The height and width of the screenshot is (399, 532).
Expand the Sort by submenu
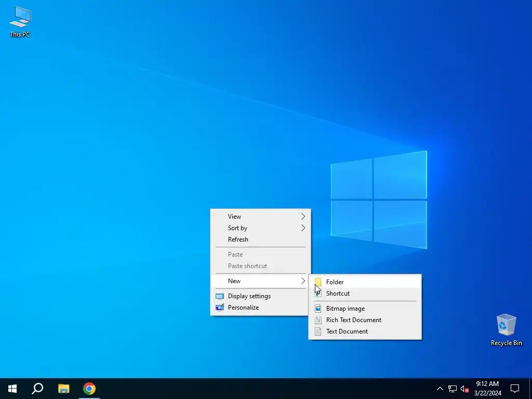click(261, 228)
